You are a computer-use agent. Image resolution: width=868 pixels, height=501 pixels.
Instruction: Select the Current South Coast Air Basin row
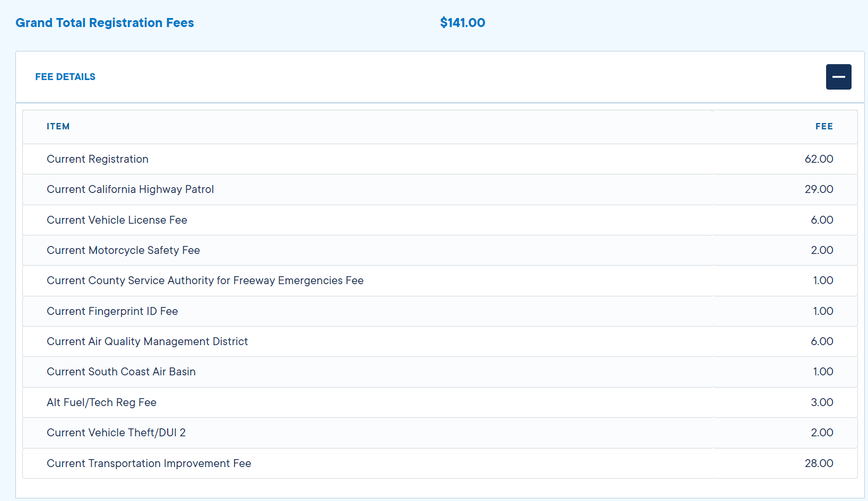[121, 372]
